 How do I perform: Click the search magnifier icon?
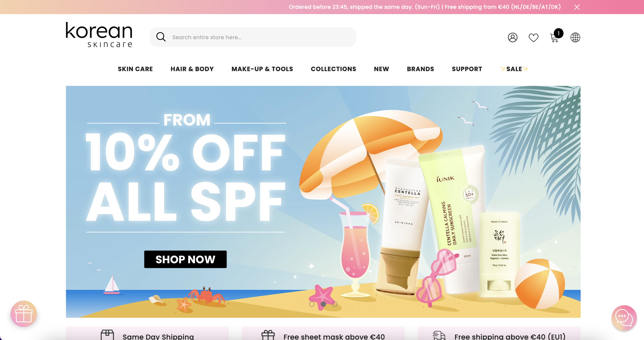(161, 37)
